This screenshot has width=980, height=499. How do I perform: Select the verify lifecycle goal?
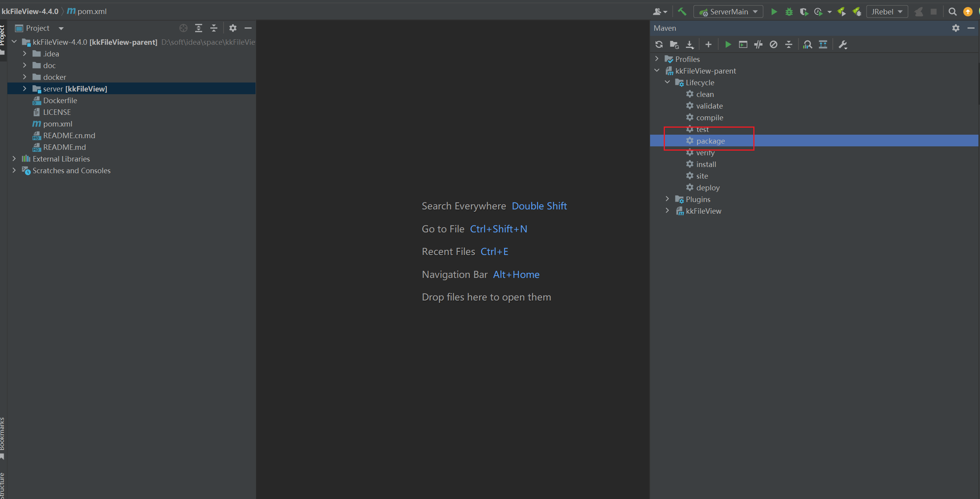(705, 153)
